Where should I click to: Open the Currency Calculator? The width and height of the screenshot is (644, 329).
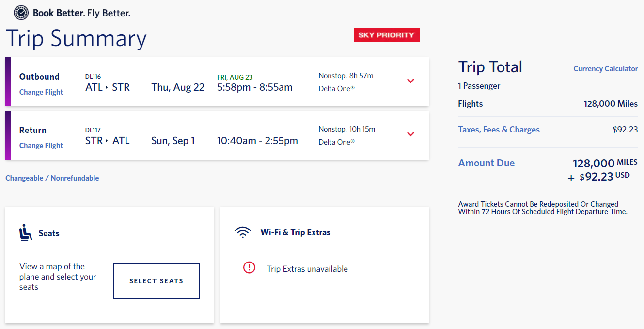(605, 69)
